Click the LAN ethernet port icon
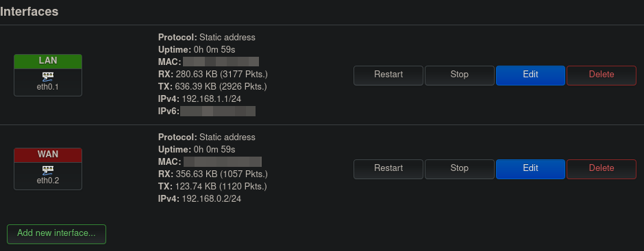Viewport: 644px width, 251px height. [x=48, y=77]
